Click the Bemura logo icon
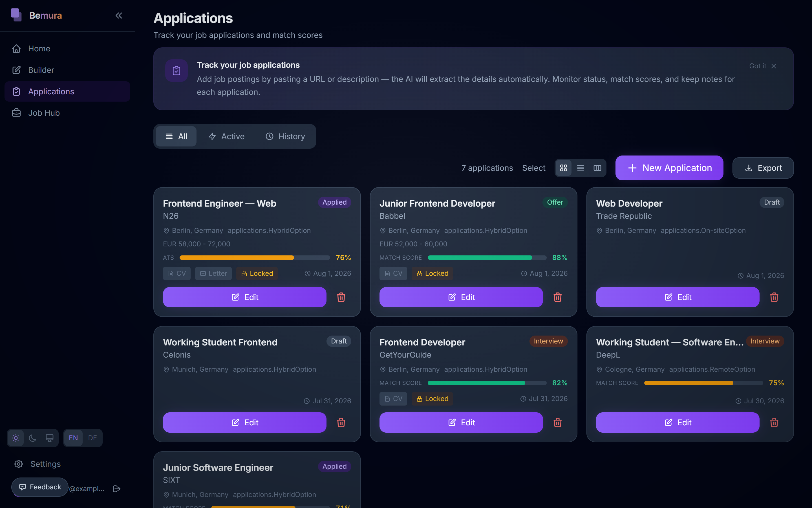 tap(16, 15)
